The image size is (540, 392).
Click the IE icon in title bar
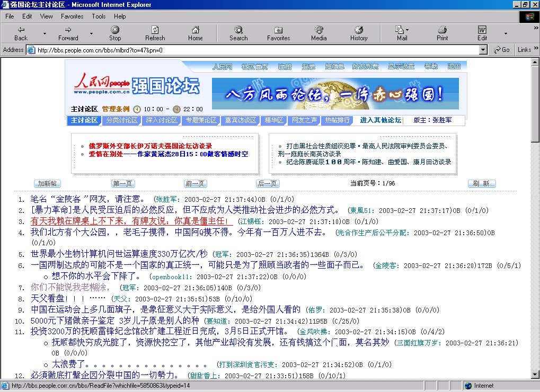point(5,4)
